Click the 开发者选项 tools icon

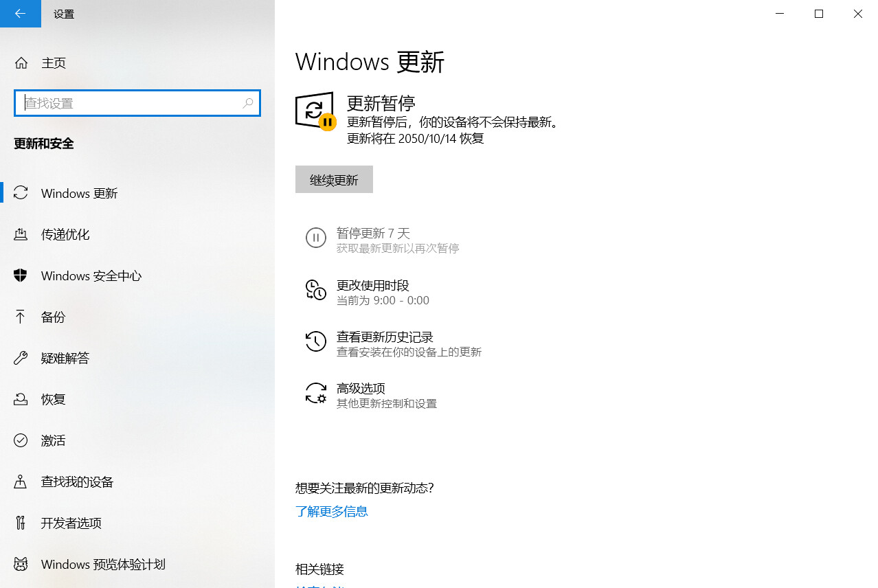click(21, 523)
